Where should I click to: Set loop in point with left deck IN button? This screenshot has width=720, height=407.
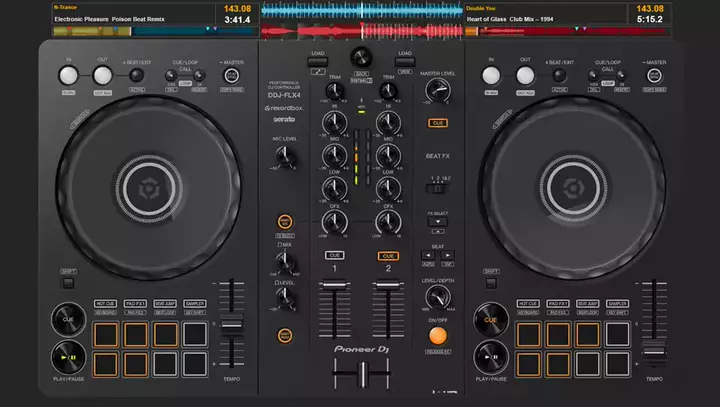[x=68, y=75]
